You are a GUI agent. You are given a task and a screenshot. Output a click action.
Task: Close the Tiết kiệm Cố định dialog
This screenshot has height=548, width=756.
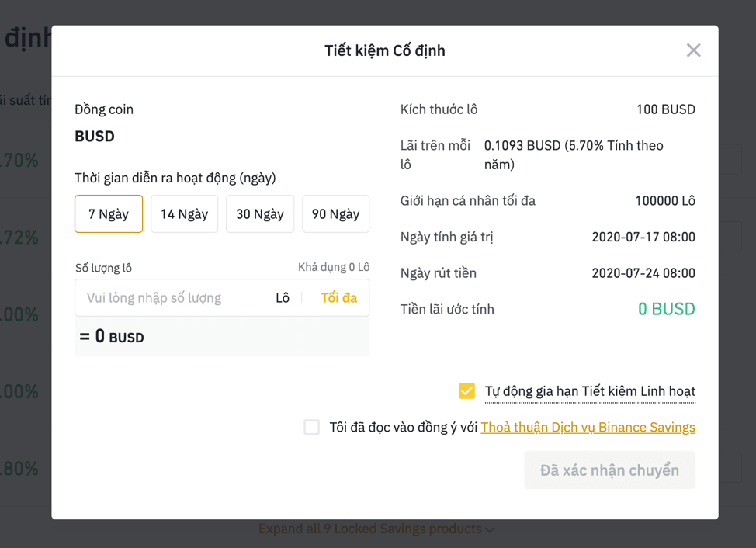(x=693, y=50)
